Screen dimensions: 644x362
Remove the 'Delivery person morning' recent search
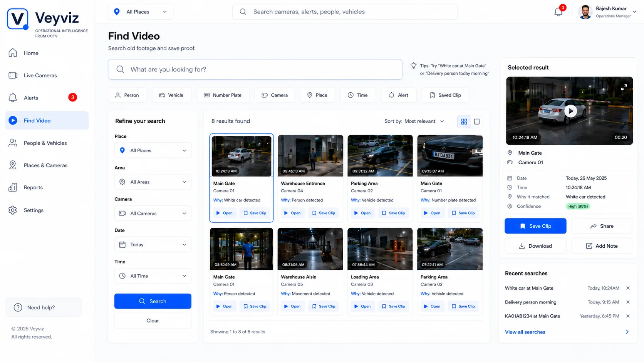(628, 302)
